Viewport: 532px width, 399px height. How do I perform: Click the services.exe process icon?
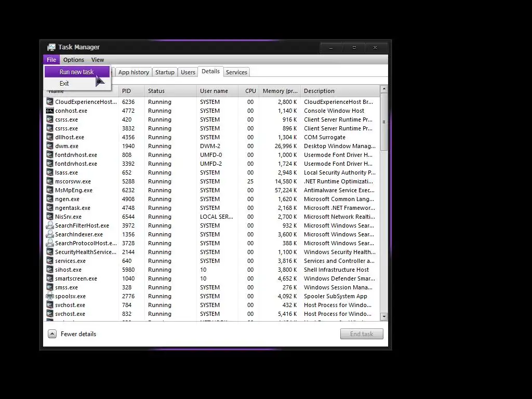[x=50, y=261]
